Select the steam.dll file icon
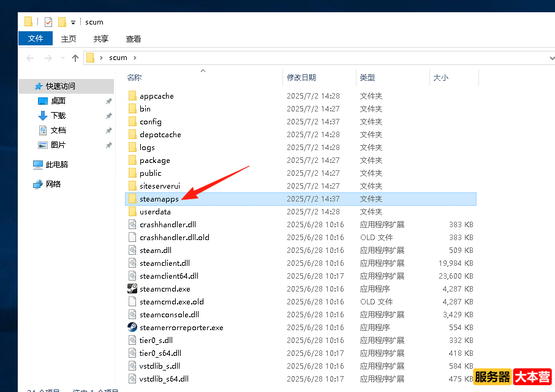 coord(132,250)
